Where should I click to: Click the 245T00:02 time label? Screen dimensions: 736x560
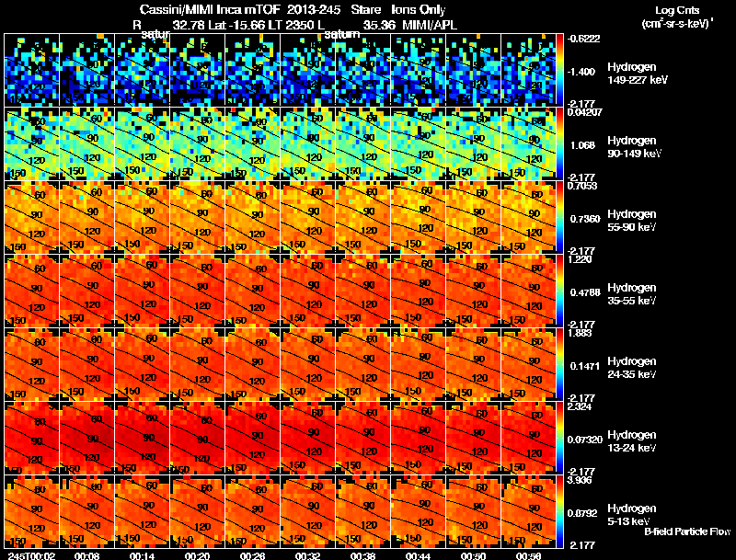tap(31, 555)
